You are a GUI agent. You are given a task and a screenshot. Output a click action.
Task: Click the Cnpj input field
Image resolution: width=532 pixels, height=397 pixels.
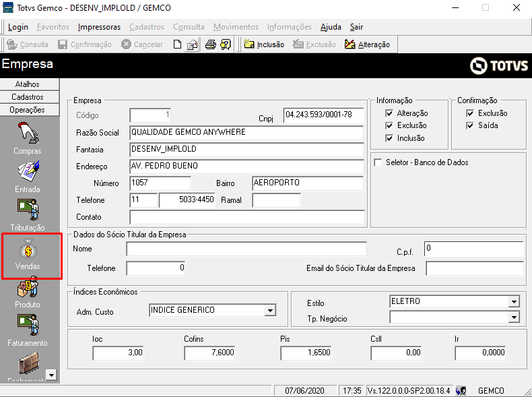[324, 115]
